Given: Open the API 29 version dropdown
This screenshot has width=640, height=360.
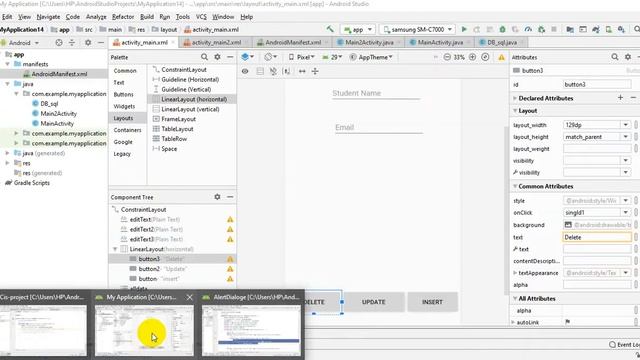Looking at the screenshot, I should pos(332,57).
